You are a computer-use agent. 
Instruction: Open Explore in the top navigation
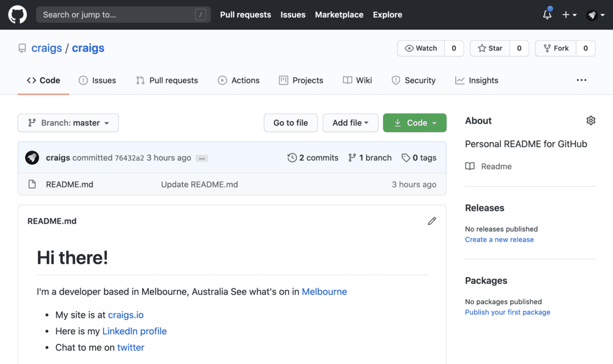point(388,14)
